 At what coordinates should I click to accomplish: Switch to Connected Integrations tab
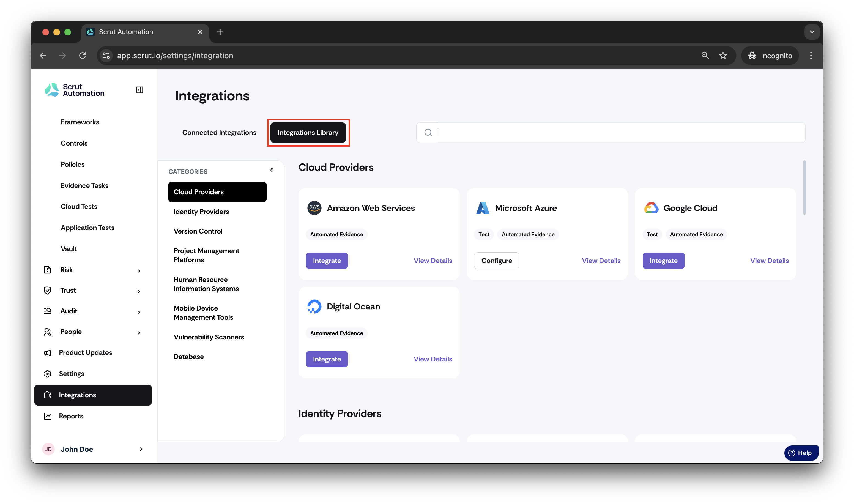pos(219,132)
